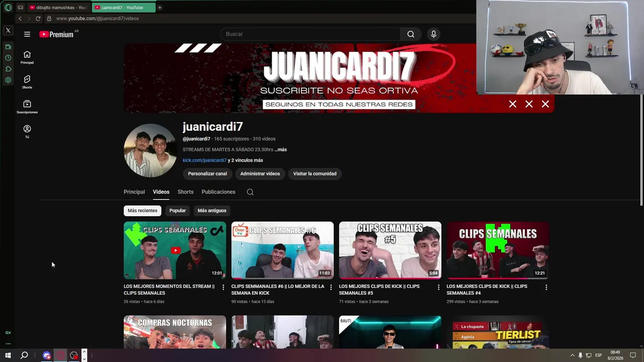
Task: Open the X (Twitter) sidebar panel
Action: click(x=8, y=31)
